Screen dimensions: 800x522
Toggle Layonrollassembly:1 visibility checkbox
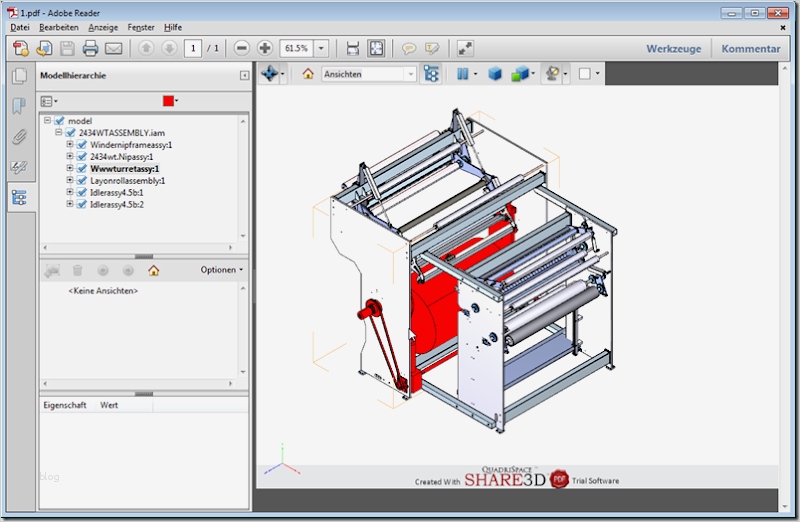82,181
